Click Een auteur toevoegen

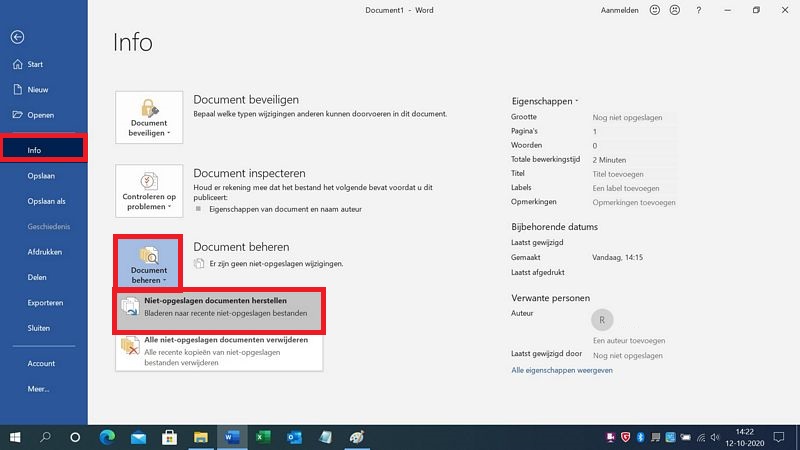tap(629, 340)
